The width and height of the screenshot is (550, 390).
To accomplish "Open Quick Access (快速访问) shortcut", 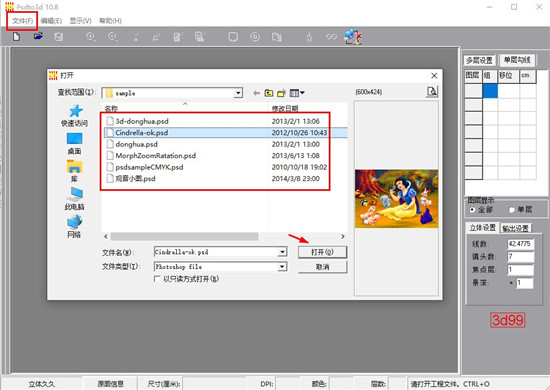I will tap(74, 116).
